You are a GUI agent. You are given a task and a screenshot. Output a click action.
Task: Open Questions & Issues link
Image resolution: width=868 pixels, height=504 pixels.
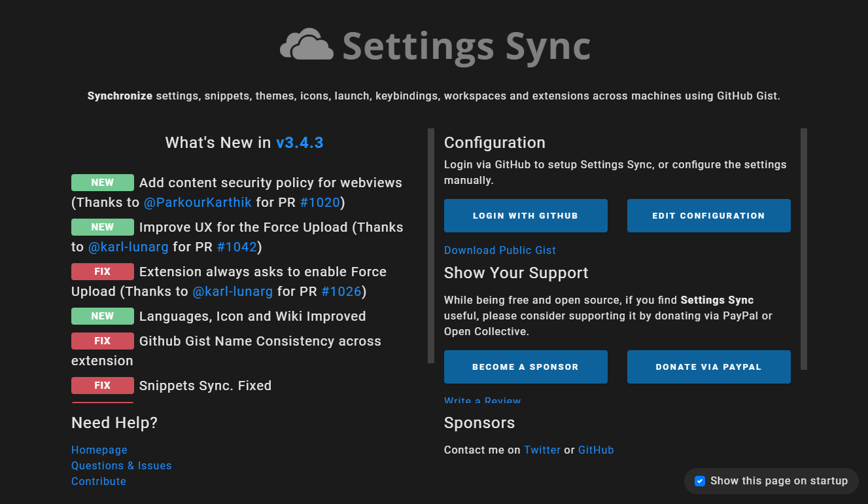coord(122,465)
